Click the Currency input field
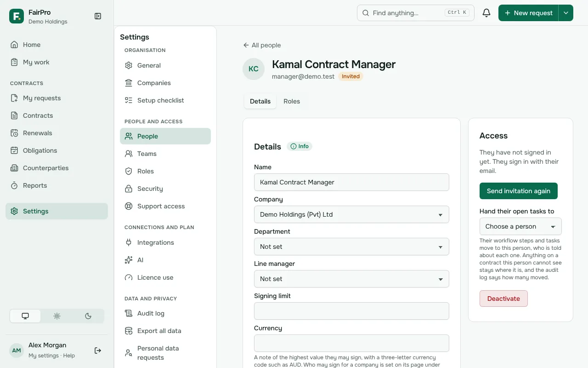Image resolution: width=588 pixels, height=368 pixels. coord(351,343)
